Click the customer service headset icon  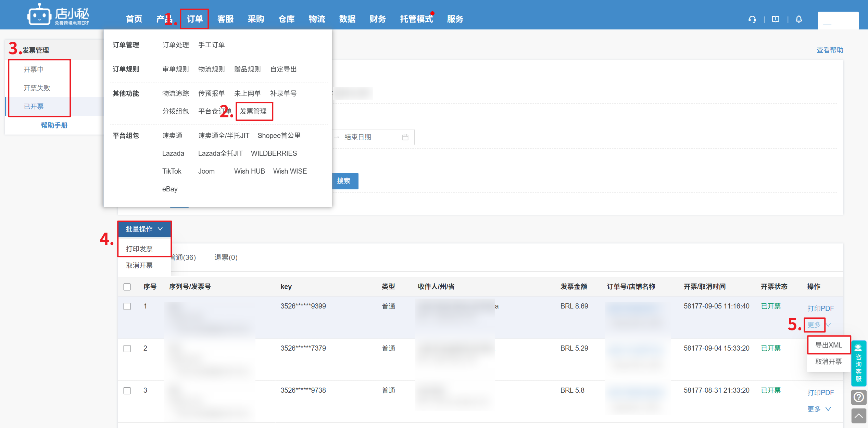pyautogui.click(x=752, y=19)
